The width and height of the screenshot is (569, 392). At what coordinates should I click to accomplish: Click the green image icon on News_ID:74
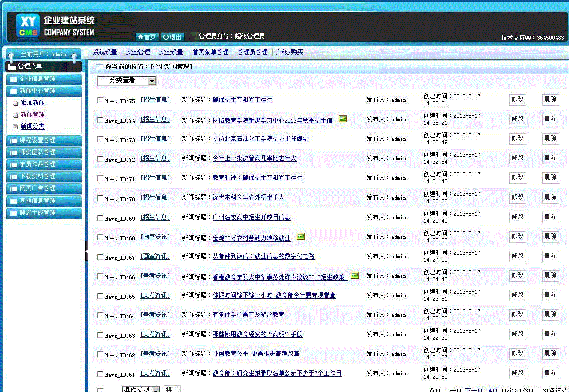[x=343, y=119]
